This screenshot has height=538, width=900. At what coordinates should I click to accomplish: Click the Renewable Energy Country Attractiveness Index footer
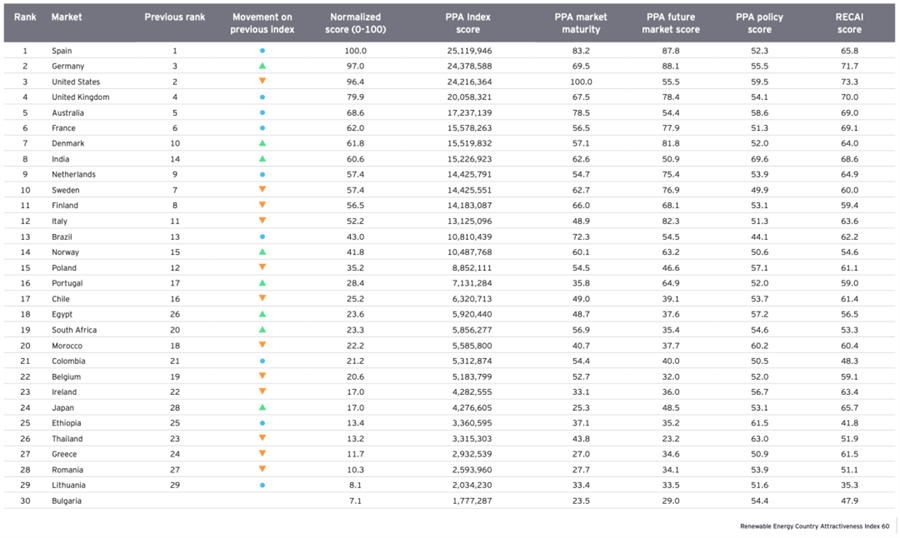tap(814, 526)
